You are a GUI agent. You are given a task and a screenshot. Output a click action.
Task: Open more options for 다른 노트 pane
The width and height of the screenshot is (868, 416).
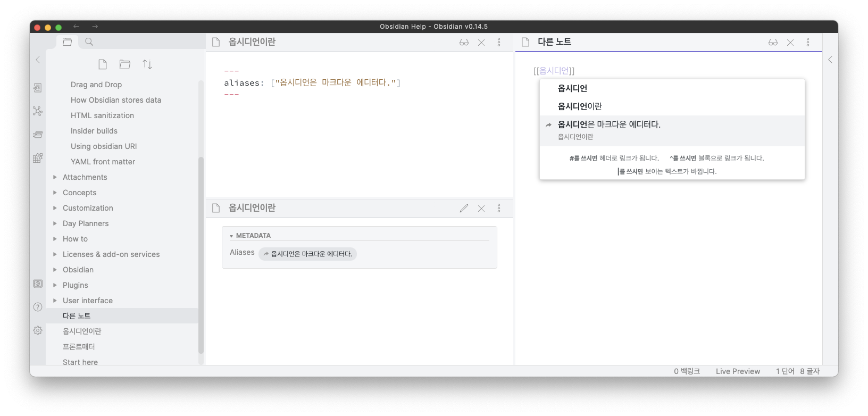tap(808, 42)
